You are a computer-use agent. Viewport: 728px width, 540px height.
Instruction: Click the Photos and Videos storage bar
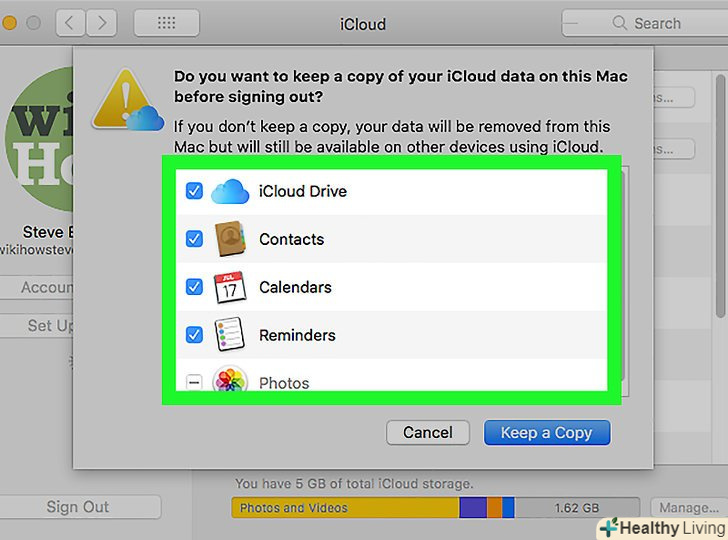coord(344,508)
